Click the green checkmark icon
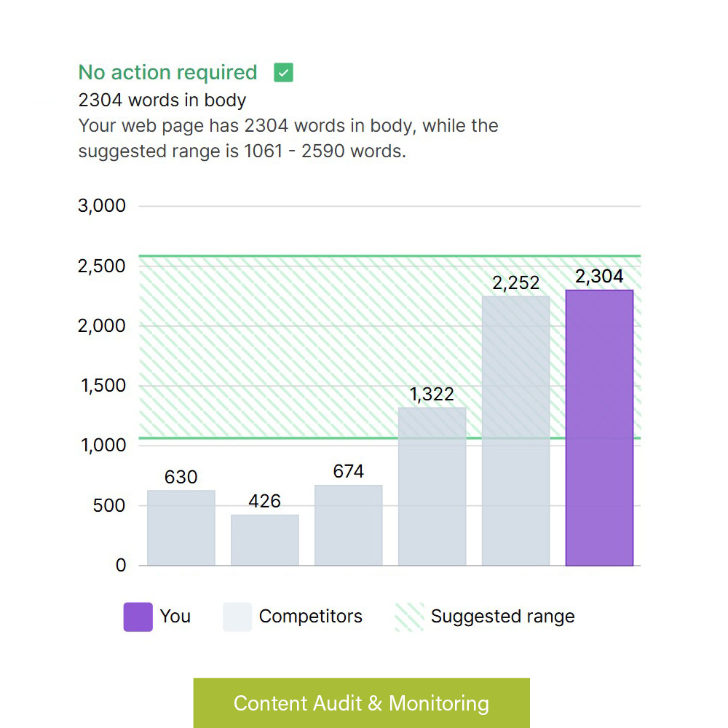 pyautogui.click(x=283, y=73)
